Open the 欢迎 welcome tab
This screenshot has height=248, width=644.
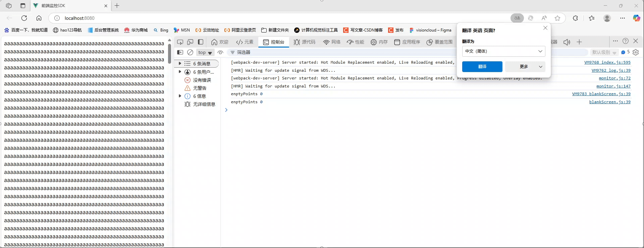220,42
